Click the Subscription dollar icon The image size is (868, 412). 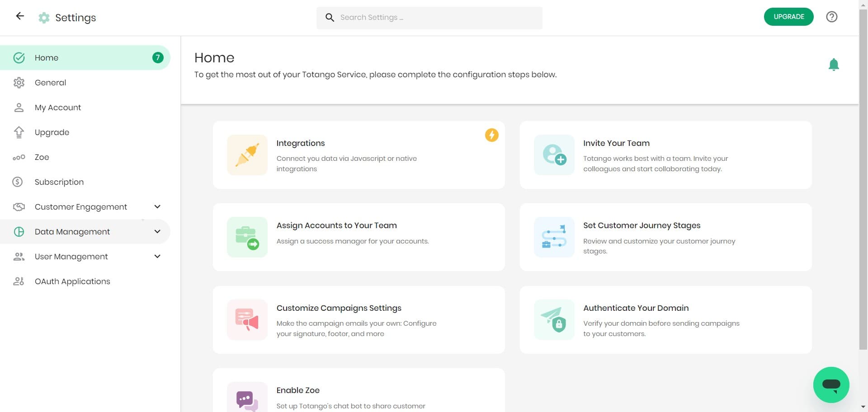pyautogui.click(x=18, y=182)
